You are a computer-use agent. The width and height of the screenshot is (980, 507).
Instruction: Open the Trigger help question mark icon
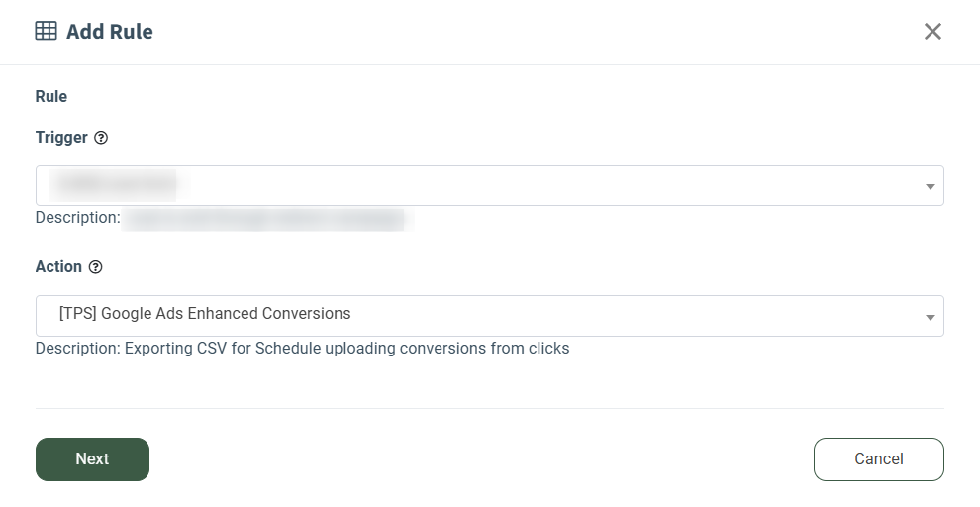101,138
